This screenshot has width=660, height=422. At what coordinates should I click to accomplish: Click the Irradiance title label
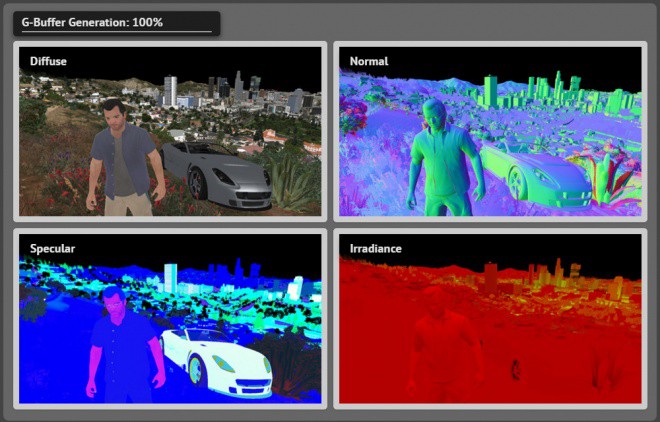pos(375,249)
